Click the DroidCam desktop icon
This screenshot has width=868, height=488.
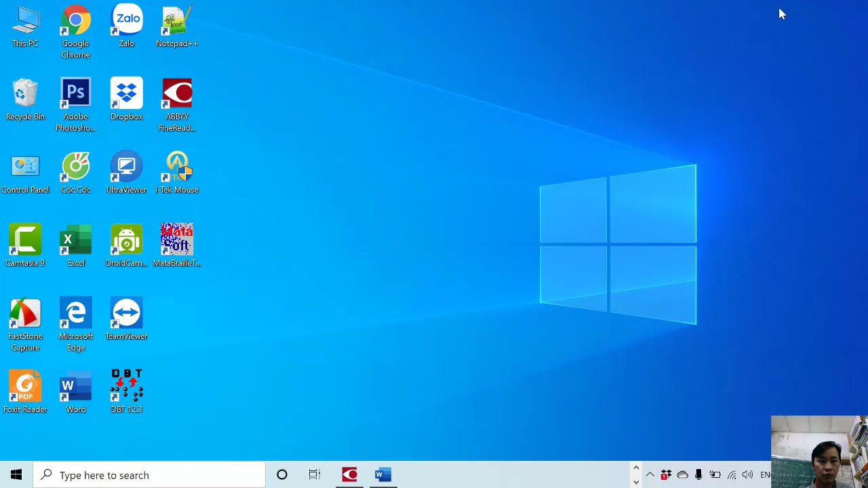coord(126,247)
